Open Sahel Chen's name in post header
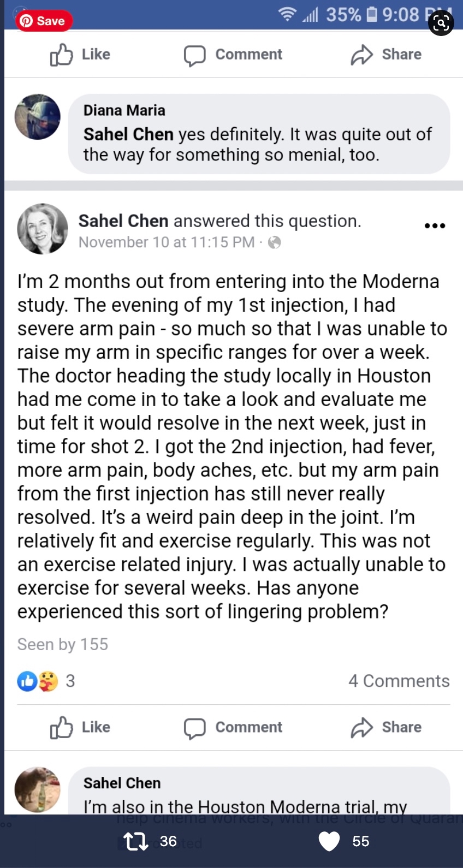Viewport: 463px width, 868px height. click(123, 221)
